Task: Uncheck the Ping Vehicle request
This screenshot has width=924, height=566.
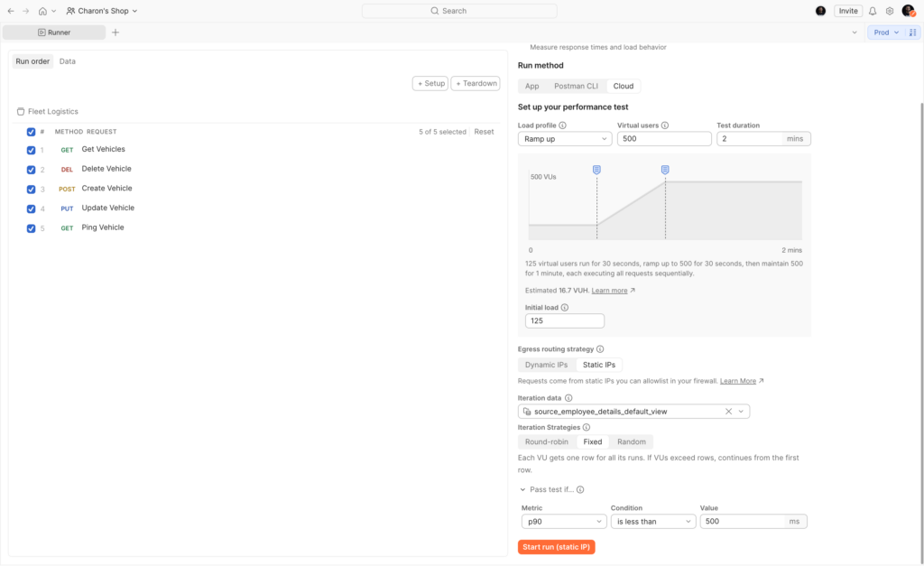Action: tap(32, 228)
